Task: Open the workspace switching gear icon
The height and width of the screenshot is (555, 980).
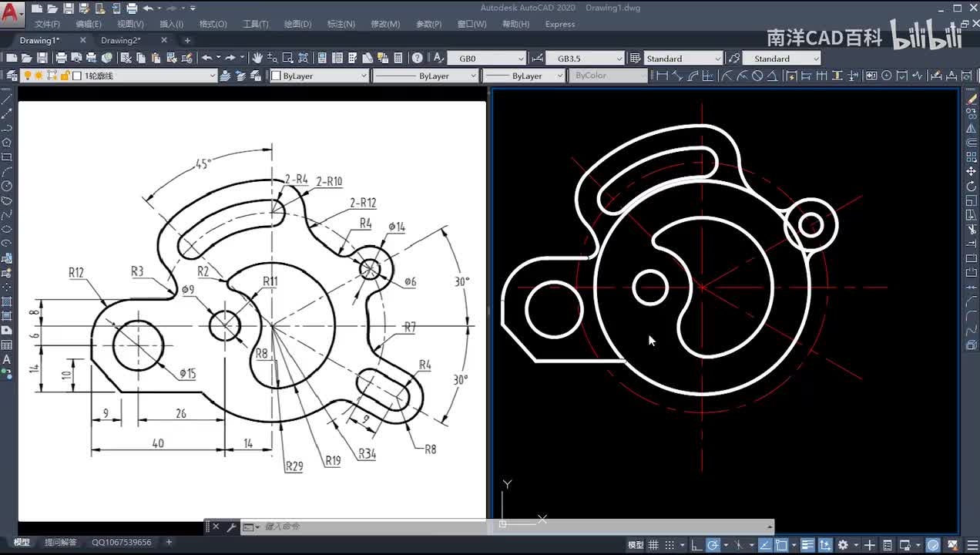Action: tap(843, 545)
